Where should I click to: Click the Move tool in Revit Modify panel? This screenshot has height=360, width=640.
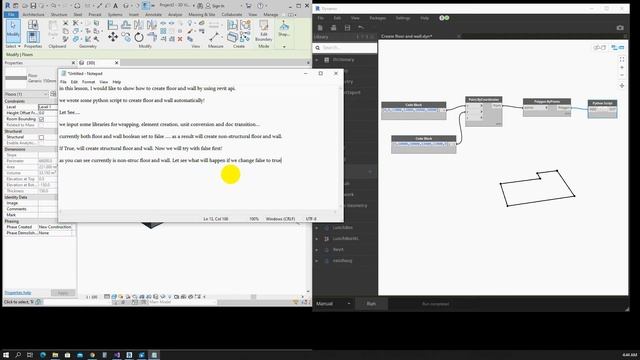pyautogui.click(x=113, y=37)
